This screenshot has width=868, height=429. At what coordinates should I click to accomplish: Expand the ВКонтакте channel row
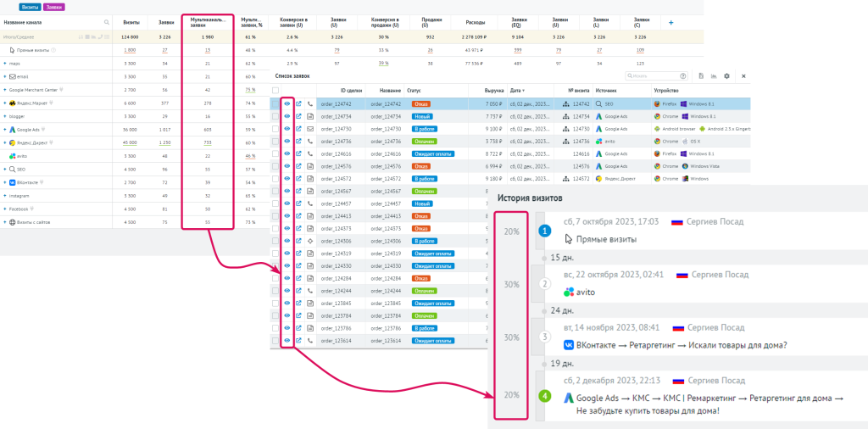click(4, 182)
